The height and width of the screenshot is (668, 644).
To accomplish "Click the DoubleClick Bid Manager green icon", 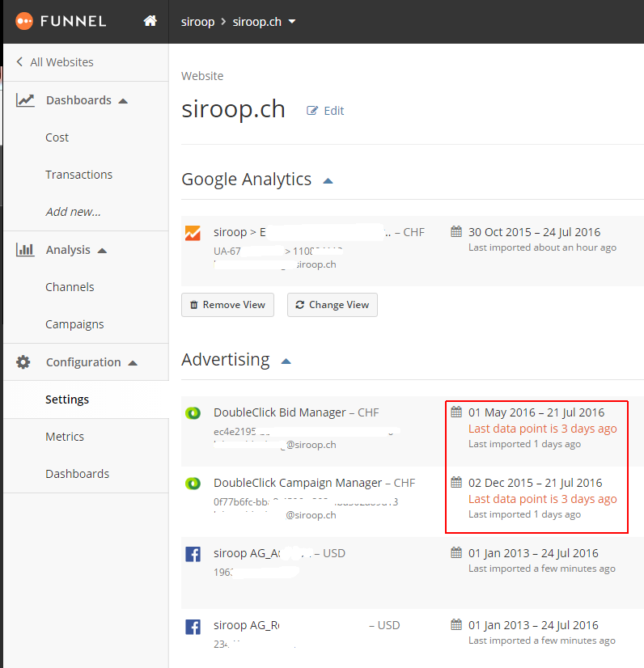I will [193, 413].
